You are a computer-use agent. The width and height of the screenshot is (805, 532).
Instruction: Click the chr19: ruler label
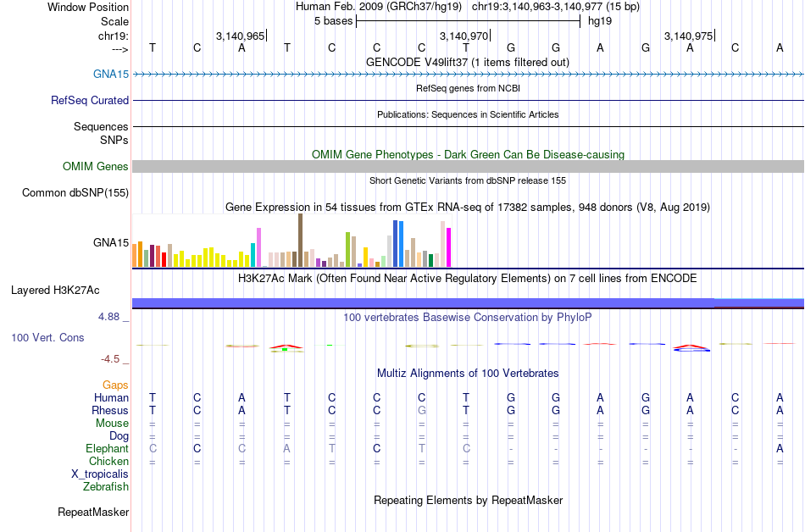(x=113, y=36)
